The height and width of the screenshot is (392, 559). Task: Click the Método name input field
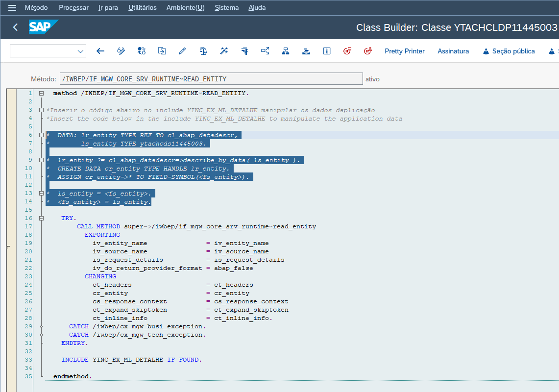(211, 79)
